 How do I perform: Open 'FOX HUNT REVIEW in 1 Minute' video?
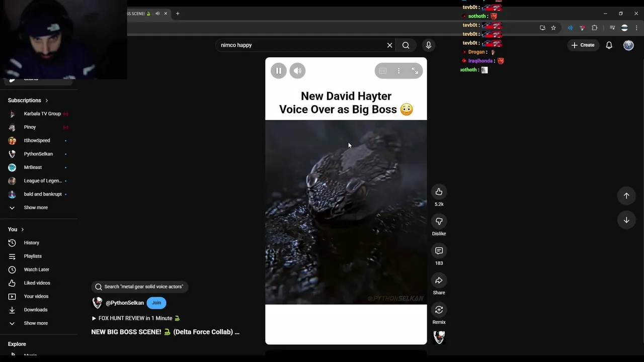[x=136, y=318]
